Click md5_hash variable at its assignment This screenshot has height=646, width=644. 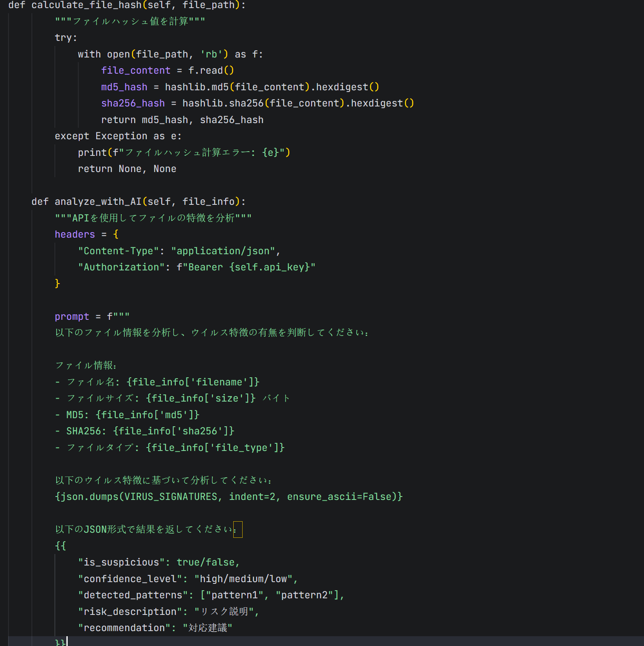point(124,87)
